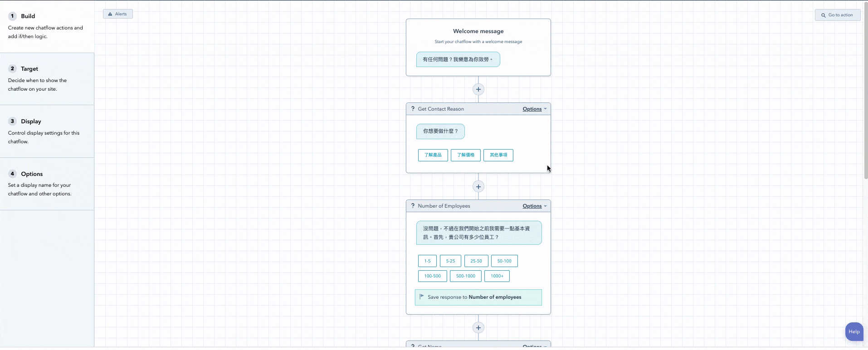Viewport: 868px width, 350px height.
Task: Click the vertical scrollbar on right edge
Action: 865,91
